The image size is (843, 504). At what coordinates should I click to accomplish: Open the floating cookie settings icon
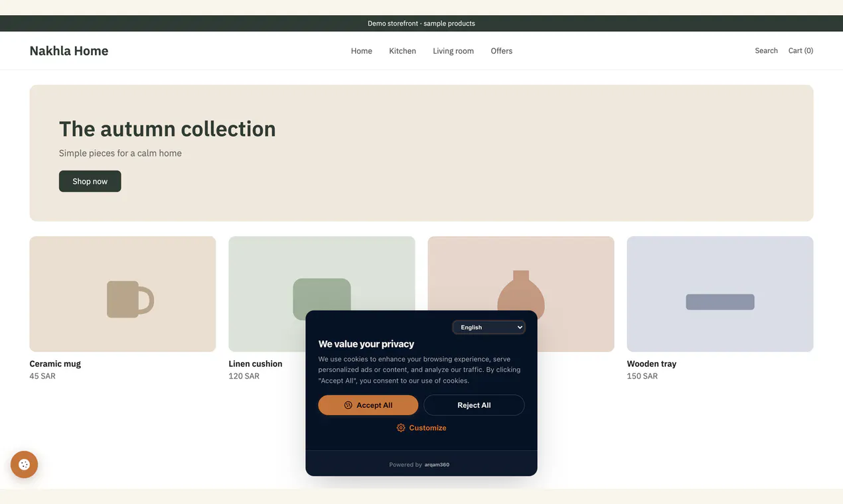click(24, 464)
